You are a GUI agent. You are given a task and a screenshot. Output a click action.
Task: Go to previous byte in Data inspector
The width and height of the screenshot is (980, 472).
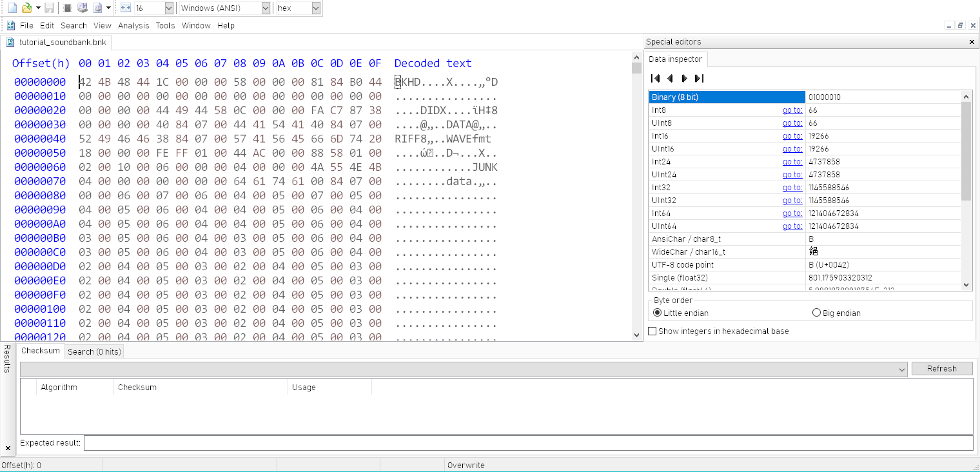pos(670,78)
